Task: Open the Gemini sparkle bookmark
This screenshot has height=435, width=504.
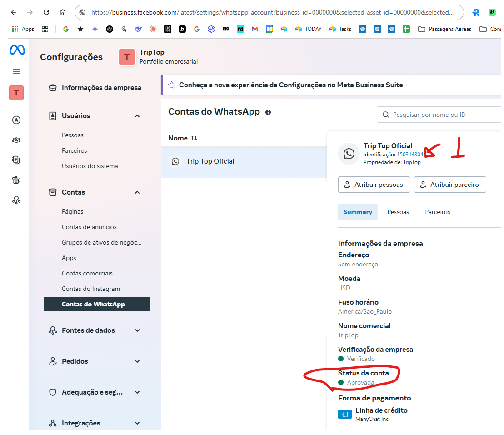Action: point(95,29)
